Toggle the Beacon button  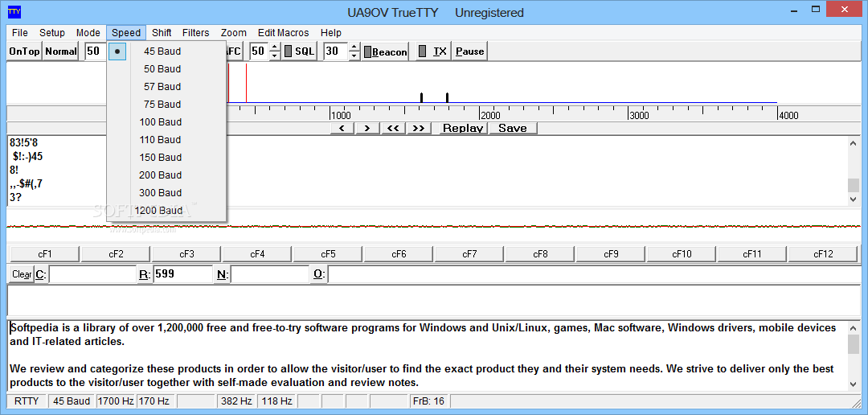coord(385,52)
